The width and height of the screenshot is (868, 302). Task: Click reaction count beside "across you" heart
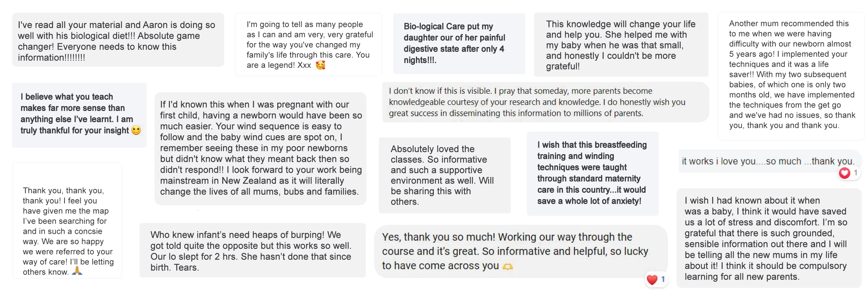click(x=663, y=279)
